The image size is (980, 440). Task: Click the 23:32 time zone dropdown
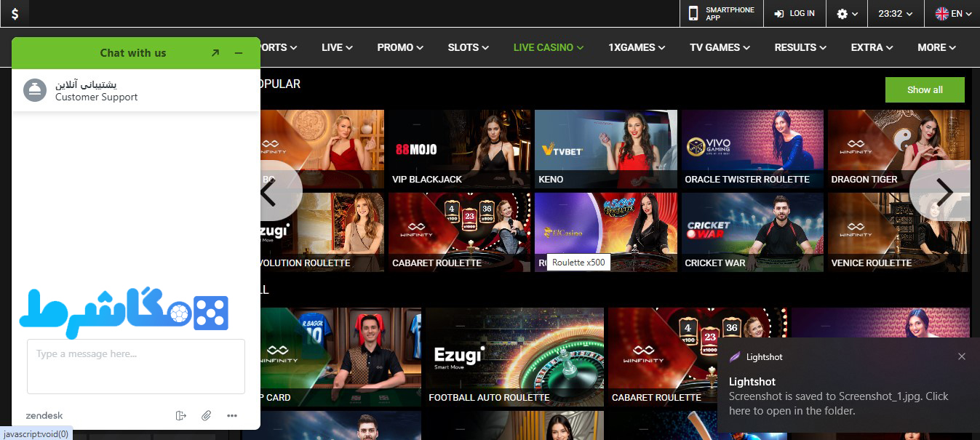pos(895,14)
